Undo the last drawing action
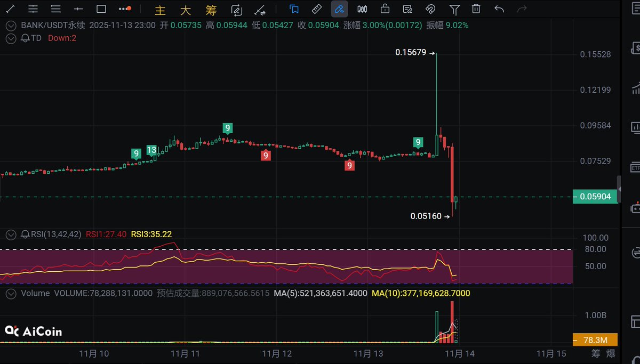Image resolution: width=640 pixels, height=364 pixels. (499, 9)
